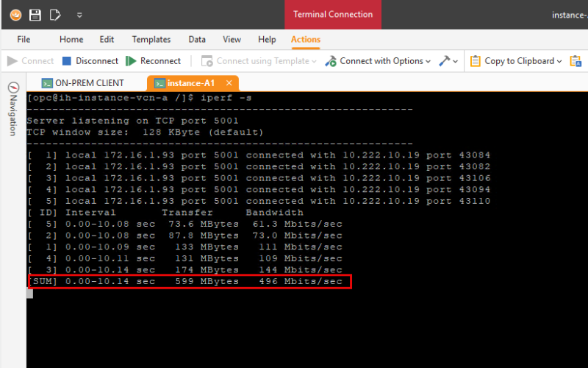Select the View ribbon tab
The height and width of the screenshot is (368, 588).
click(232, 40)
